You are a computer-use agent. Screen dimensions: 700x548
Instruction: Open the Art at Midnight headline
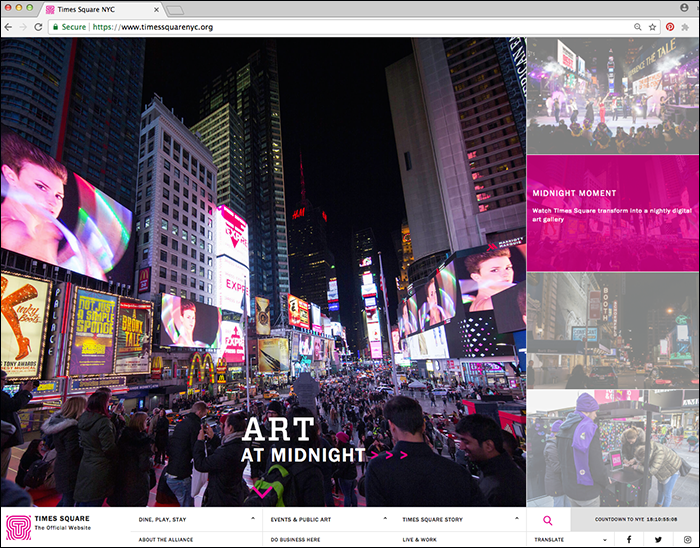(303, 441)
